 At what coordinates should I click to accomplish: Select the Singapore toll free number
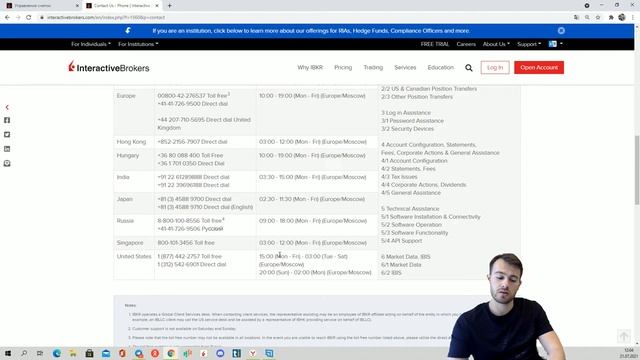(x=186, y=243)
